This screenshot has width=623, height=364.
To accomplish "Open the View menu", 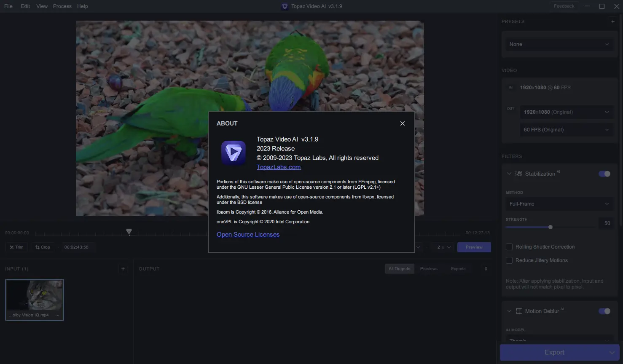I will coord(42,6).
